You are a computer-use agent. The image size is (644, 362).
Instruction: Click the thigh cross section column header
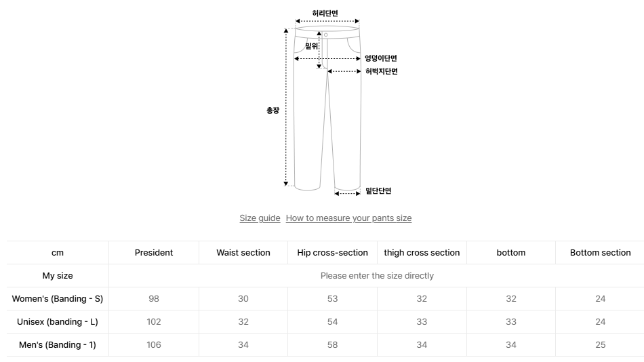click(x=422, y=253)
